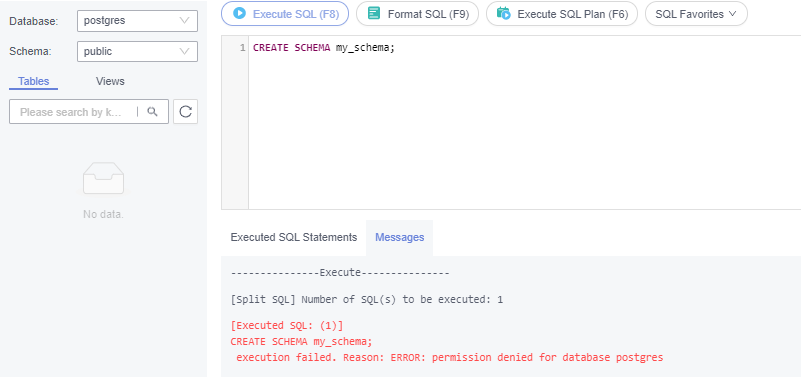The width and height of the screenshot is (801, 377).
Task: Switch to the Views tab
Action: coord(110,81)
